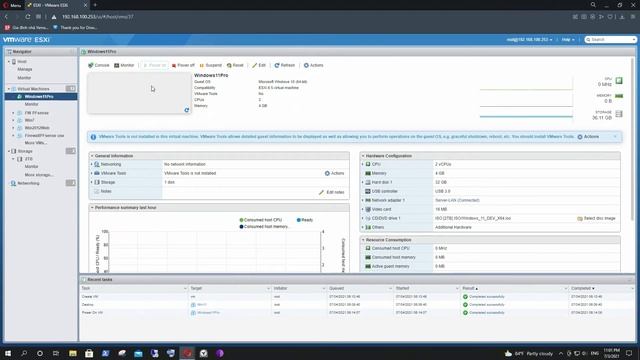The image size is (640, 360).
Task: Open the Server-LAN network link
Action: tap(457, 200)
